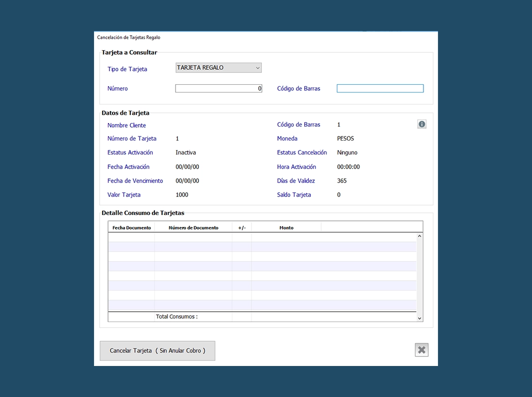Sort by Fecha Documento column header
532x397 pixels.
tap(131, 227)
